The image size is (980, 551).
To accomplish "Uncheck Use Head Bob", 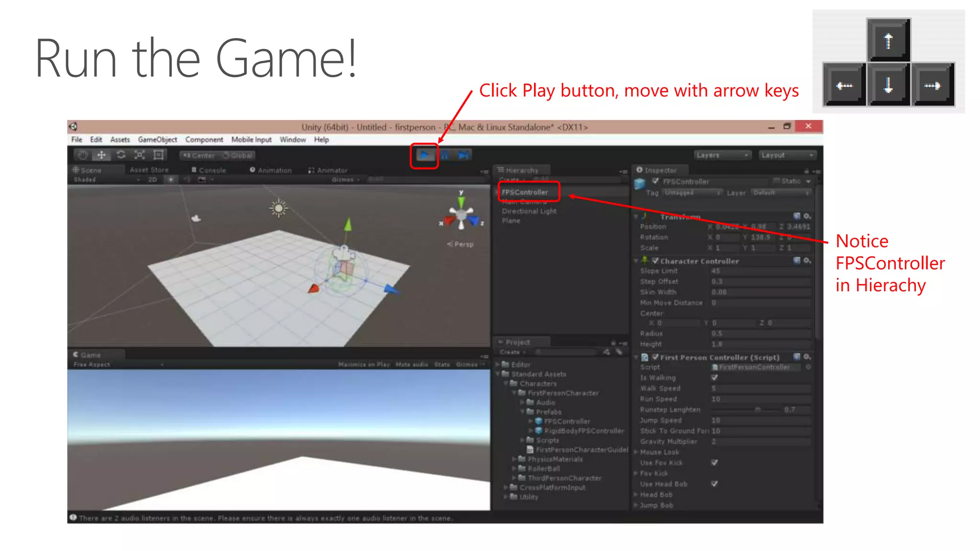I will pos(714,484).
